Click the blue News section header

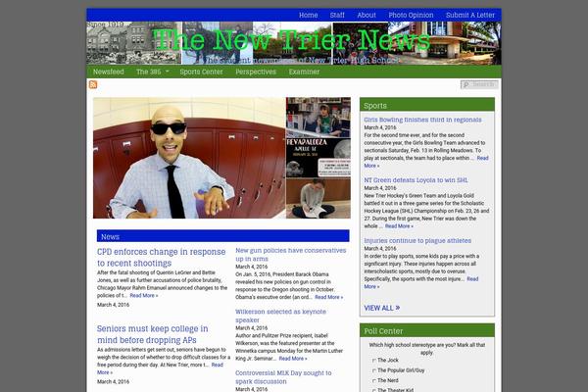pyautogui.click(x=223, y=236)
